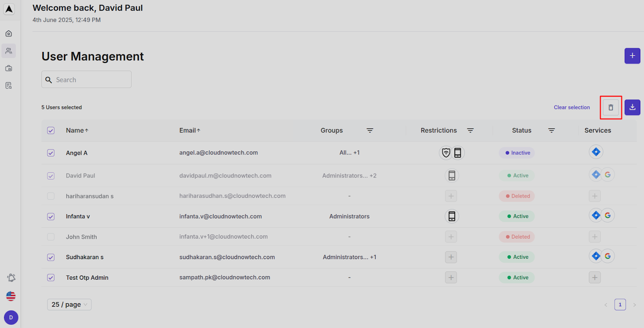Click email angel.a@cloudnowtech.com
The height and width of the screenshot is (328, 644).
(x=219, y=153)
